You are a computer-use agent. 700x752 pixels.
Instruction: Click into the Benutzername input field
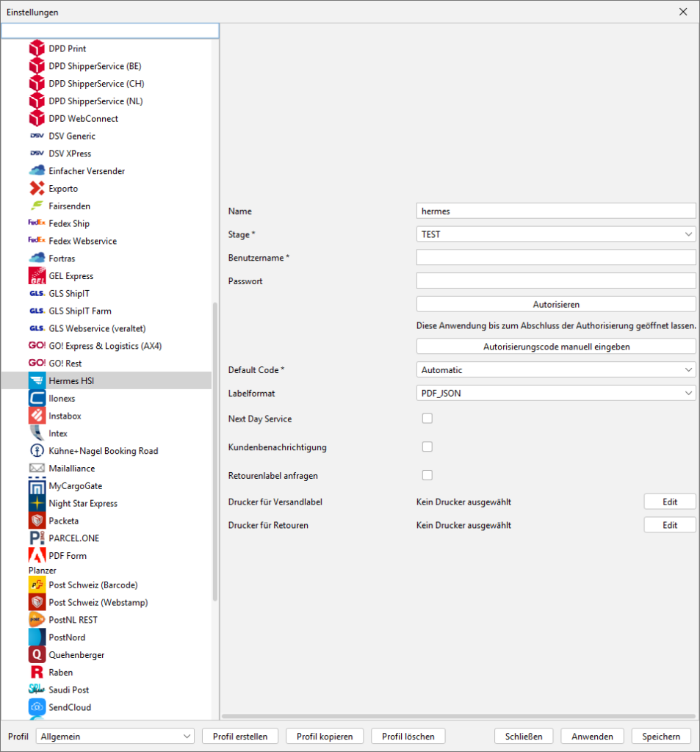click(555, 258)
